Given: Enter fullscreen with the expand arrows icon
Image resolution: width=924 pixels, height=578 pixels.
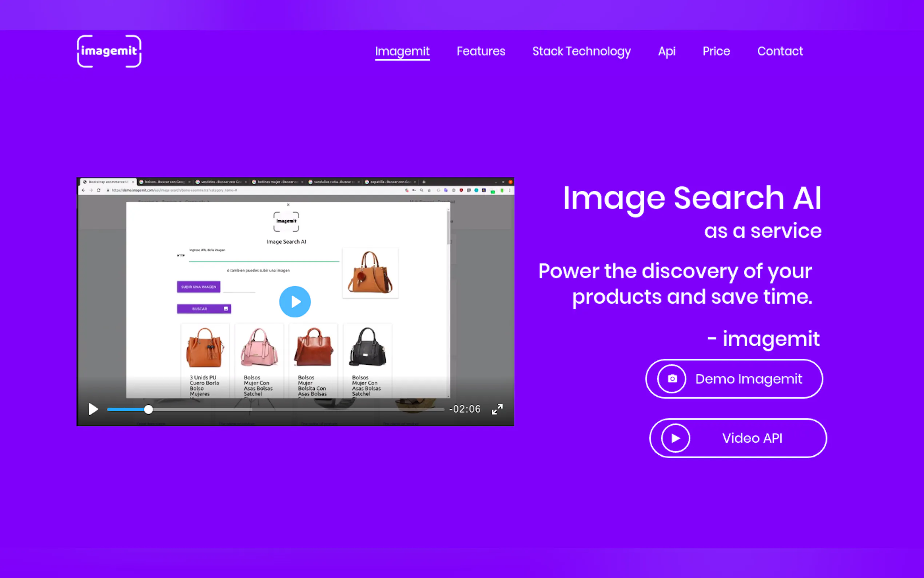Looking at the screenshot, I should [497, 409].
